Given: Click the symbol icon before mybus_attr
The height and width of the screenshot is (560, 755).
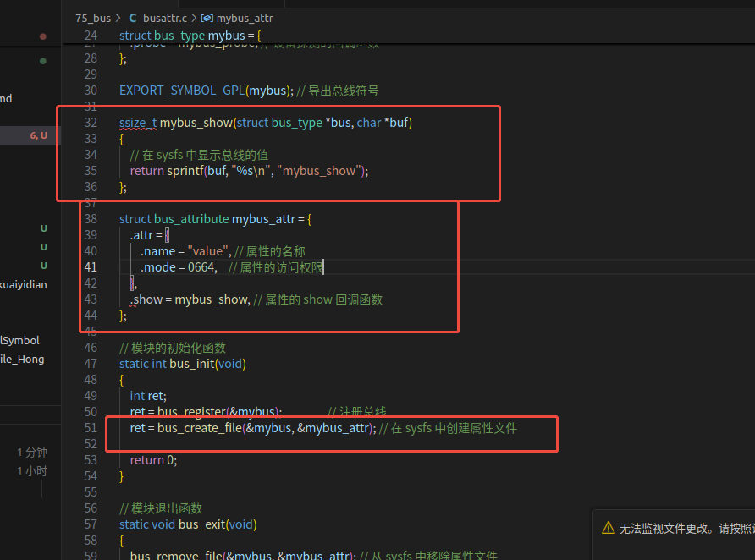Looking at the screenshot, I should [207, 19].
